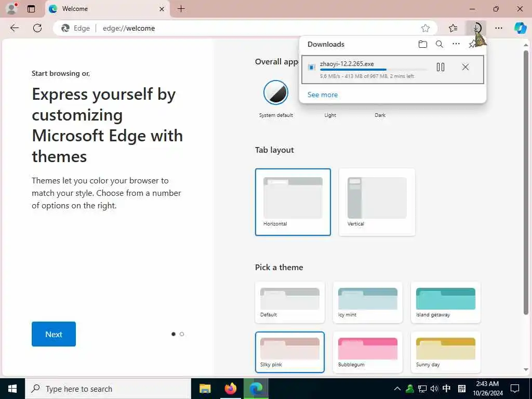Click the zhaoyi-12.2.265.exe file name
The width and height of the screenshot is (532, 399).
pyautogui.click(x=347, y=64)
